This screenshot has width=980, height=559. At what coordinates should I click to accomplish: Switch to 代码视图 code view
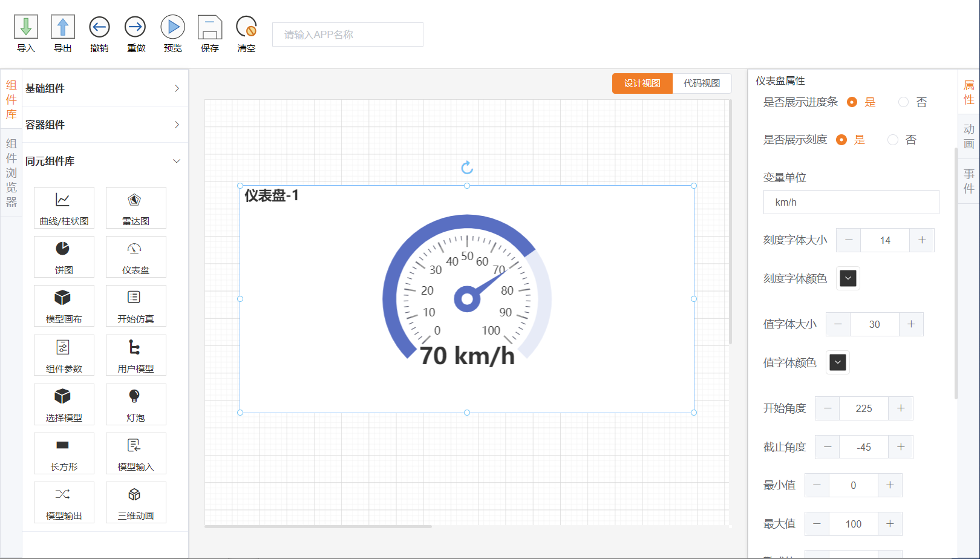click(x=702, y=83)
